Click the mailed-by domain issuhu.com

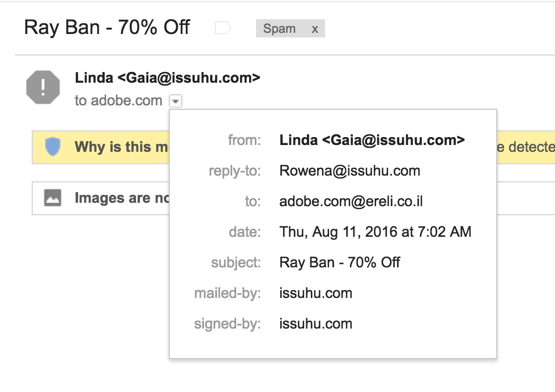pyautogui.click(x=315, y=293)
